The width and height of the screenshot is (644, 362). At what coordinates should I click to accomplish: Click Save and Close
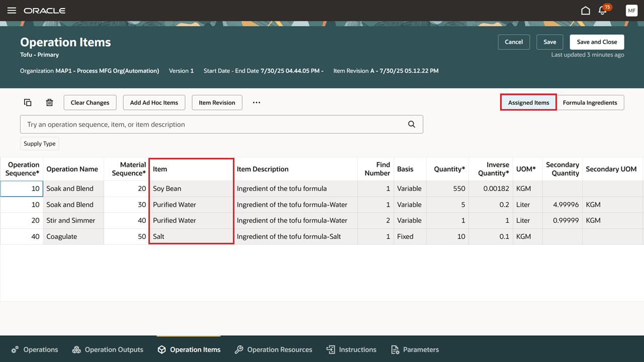coord(597,42)
